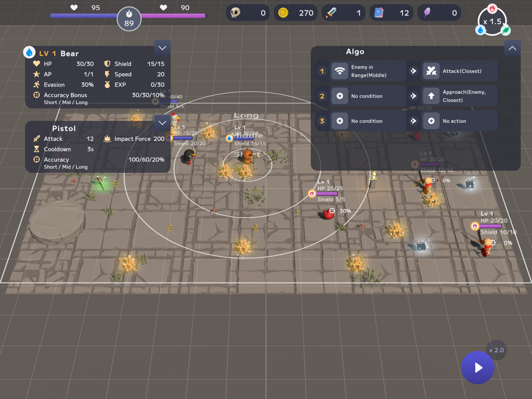This screenshot has width=532, height=399.
Task: Click the magenta enemy health bar
Action: (173, 15)
